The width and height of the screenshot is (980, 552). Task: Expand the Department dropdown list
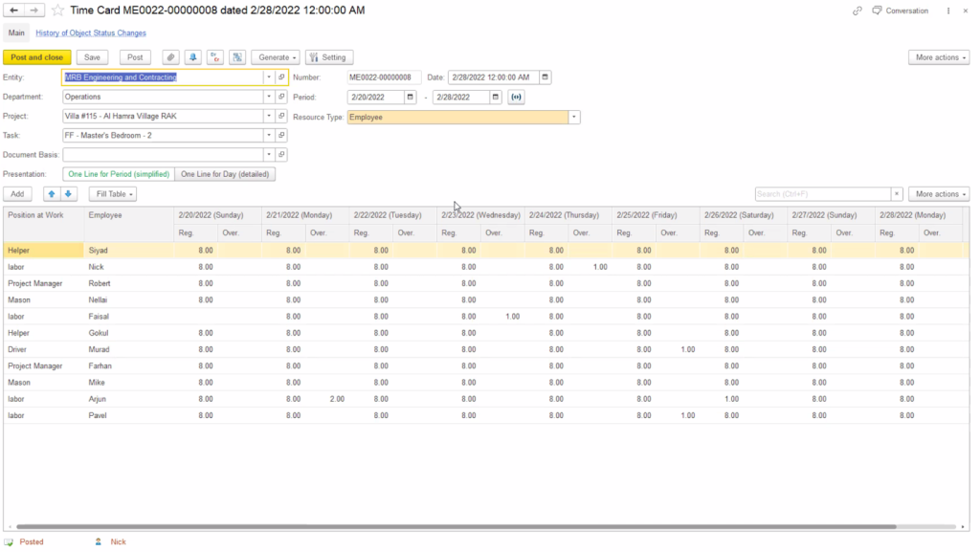[x=269, y=97]
